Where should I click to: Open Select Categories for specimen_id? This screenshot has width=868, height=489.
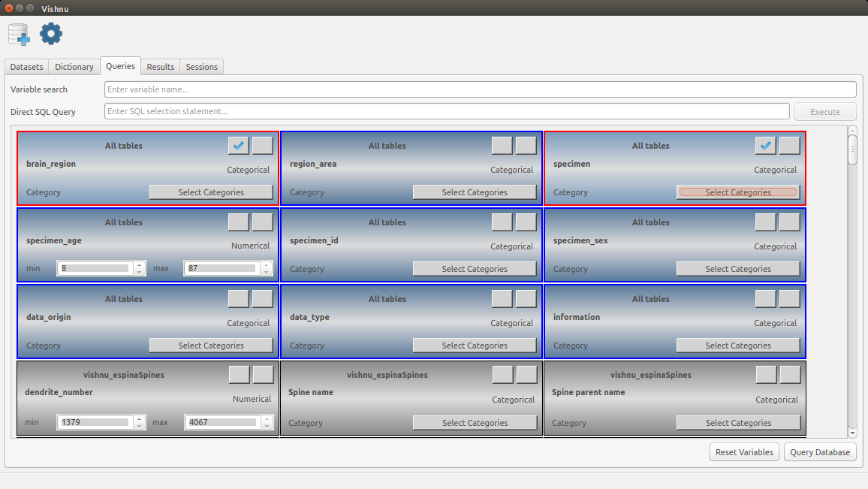(475, 269)
